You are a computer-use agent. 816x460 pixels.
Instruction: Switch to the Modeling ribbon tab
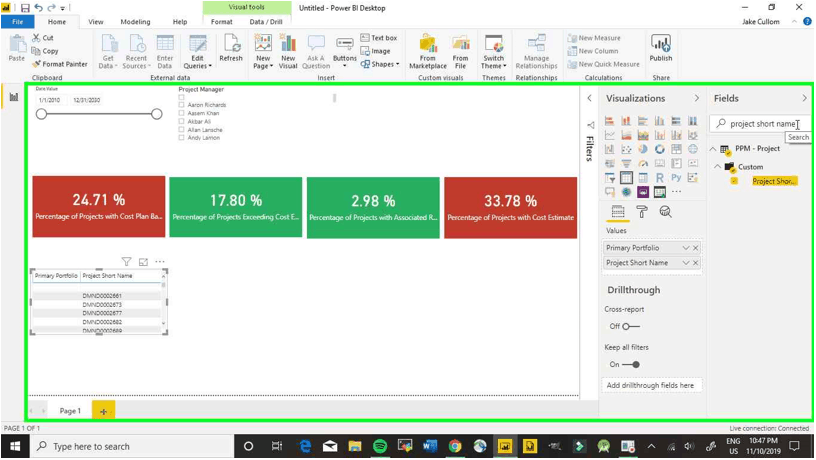click(x=135, y=22)
